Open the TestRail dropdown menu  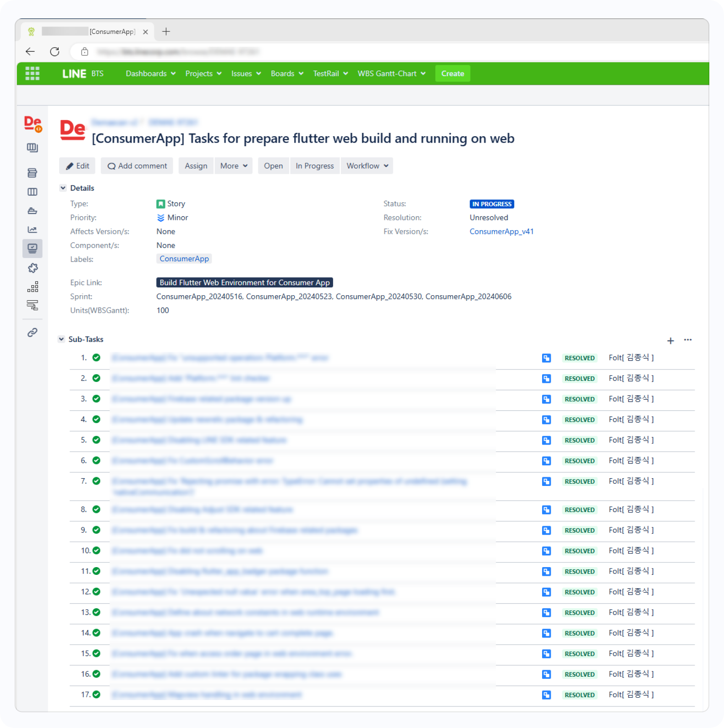coord(330,73)
